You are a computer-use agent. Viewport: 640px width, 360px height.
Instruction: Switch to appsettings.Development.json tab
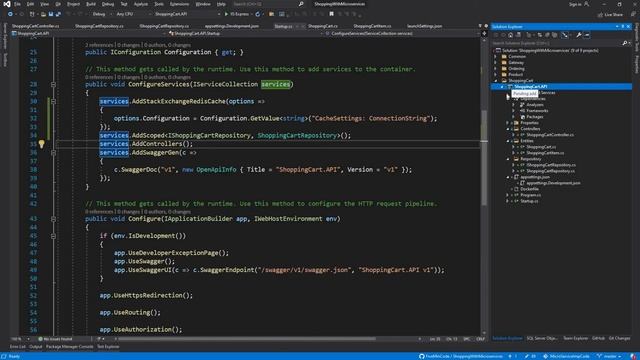[x=232, y=26]
